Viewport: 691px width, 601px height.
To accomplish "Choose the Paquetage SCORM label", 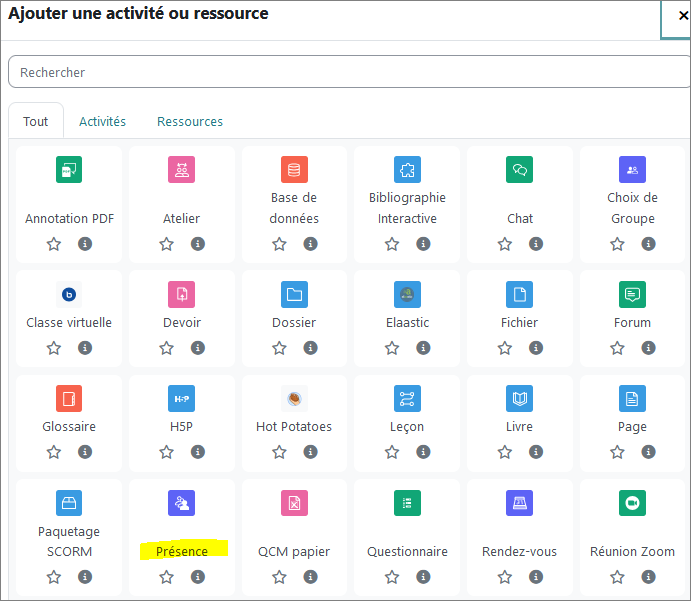I will [69, 542].
